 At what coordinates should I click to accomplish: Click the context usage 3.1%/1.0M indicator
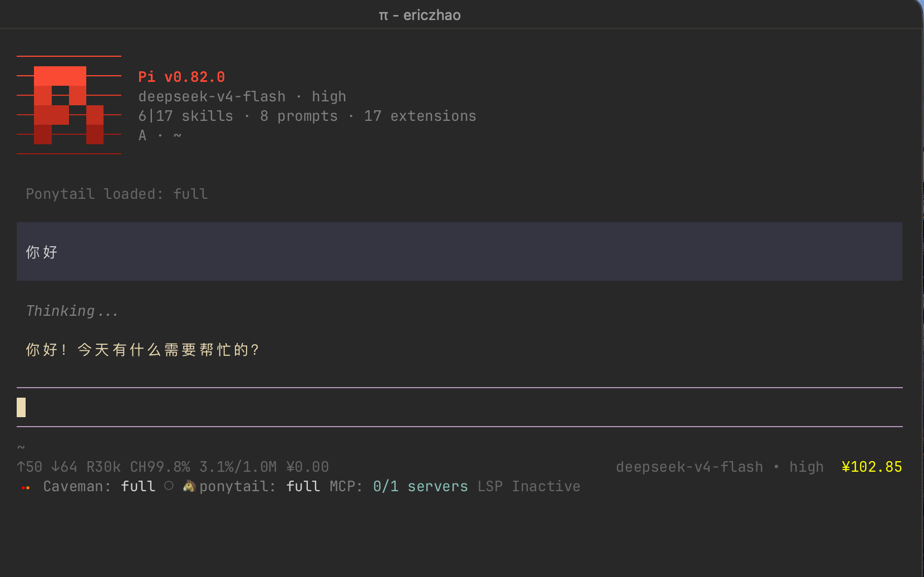[238, 467]
